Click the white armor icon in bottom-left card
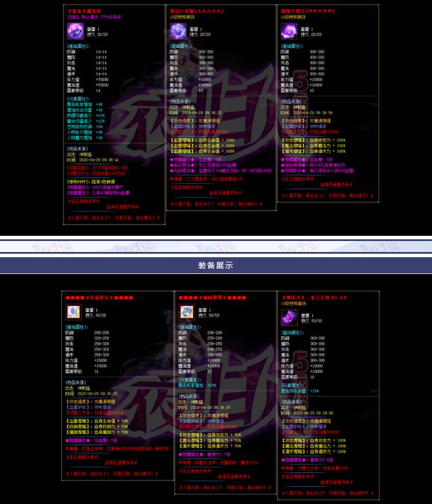432x504 pixels. (74, 312)
